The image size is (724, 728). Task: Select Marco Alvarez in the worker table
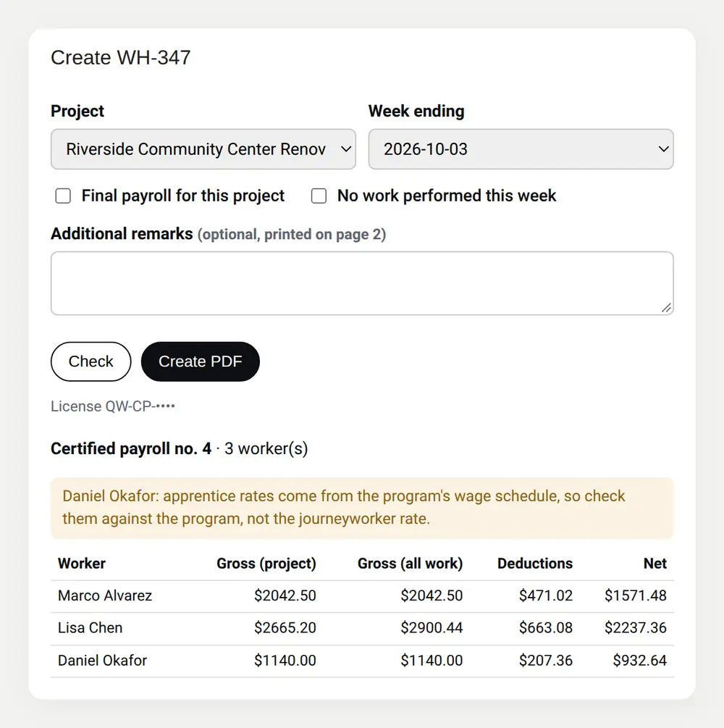[105, 595]
